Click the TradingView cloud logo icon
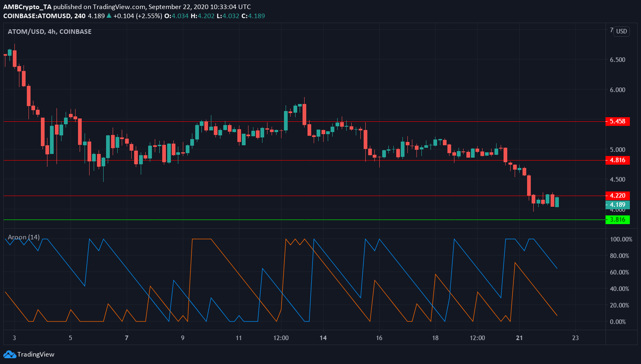This screenshot has height=364, width=641. pyautogui.click(x=9, y=354)
